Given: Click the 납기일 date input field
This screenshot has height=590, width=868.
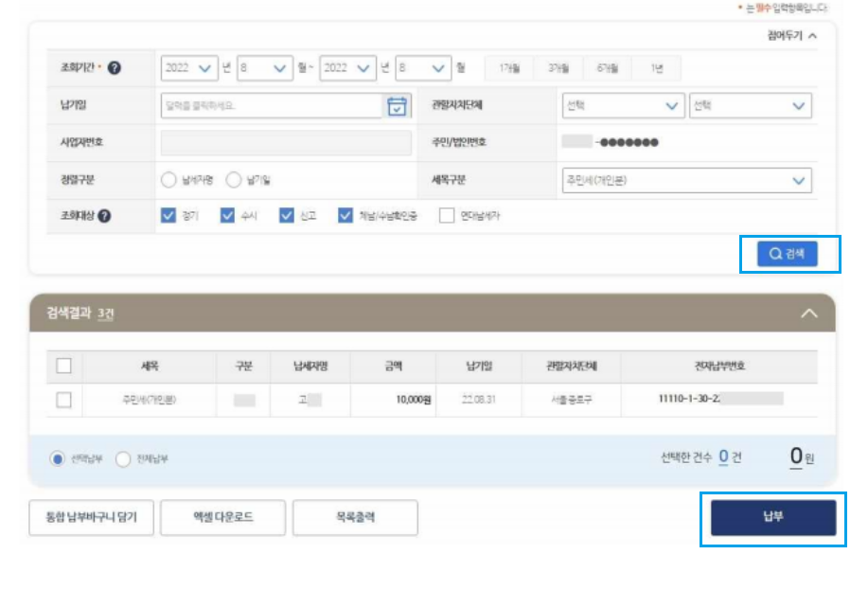Looking at the screenshot, I should (272, 106).
